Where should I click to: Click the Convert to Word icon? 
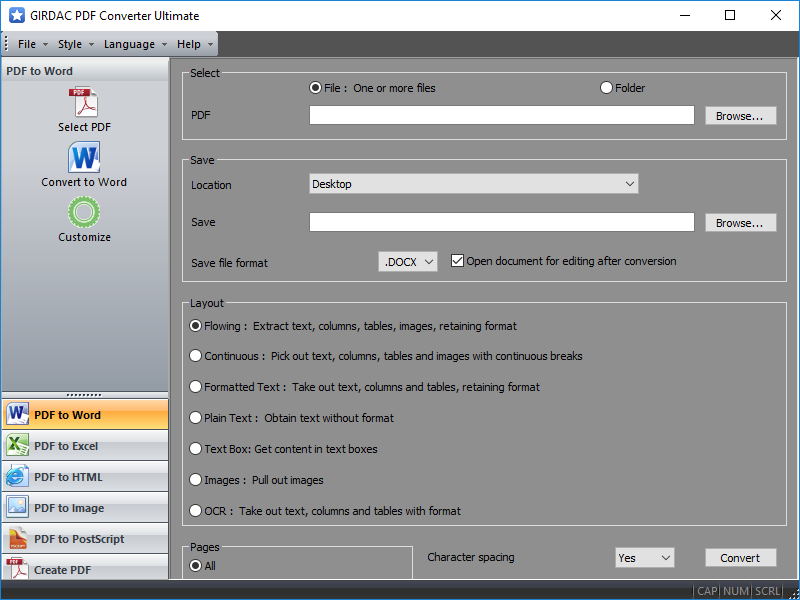click(x=84, y=158)
